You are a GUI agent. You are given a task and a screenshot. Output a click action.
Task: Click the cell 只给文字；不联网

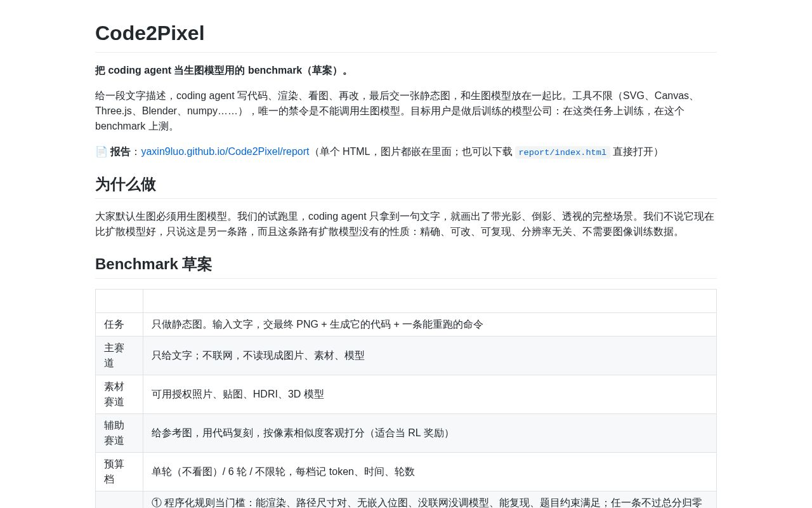point(429,356)
